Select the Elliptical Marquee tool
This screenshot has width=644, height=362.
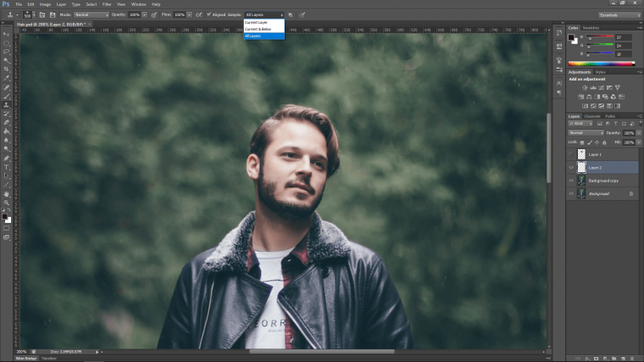(6, 43)
